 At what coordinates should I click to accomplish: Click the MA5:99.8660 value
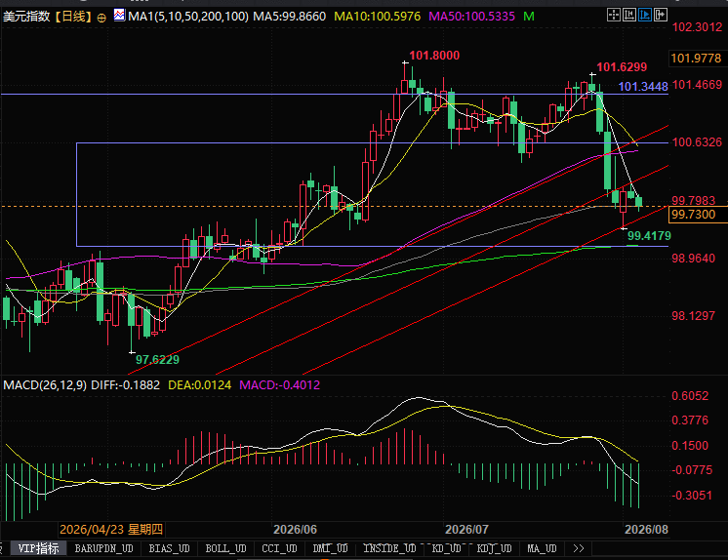tap(289, 17)
